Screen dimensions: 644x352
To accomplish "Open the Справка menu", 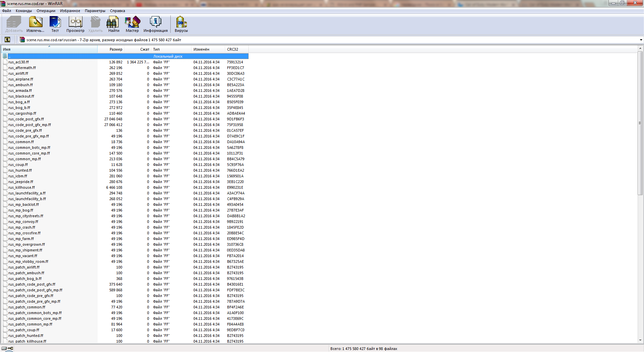I will (117, 11).
